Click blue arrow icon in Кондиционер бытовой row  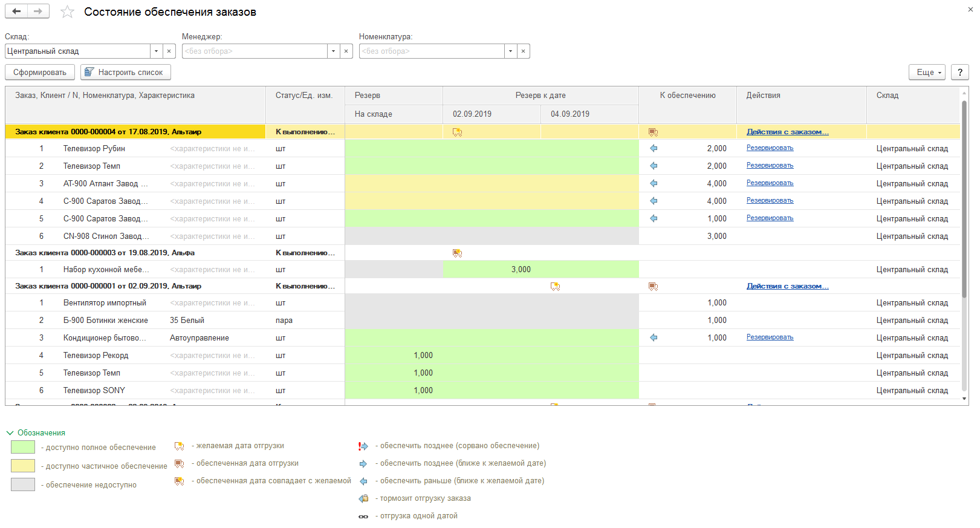coord(654,337)
